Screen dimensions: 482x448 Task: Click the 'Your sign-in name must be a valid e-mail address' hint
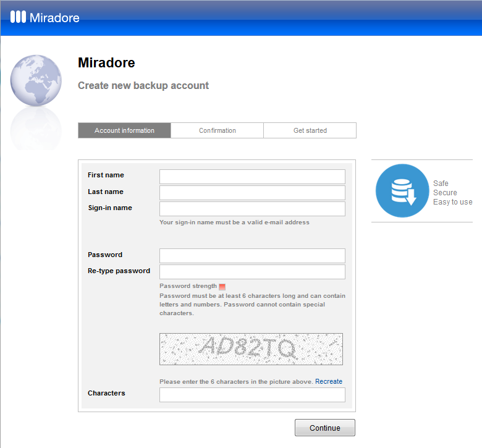coord(234,222)
